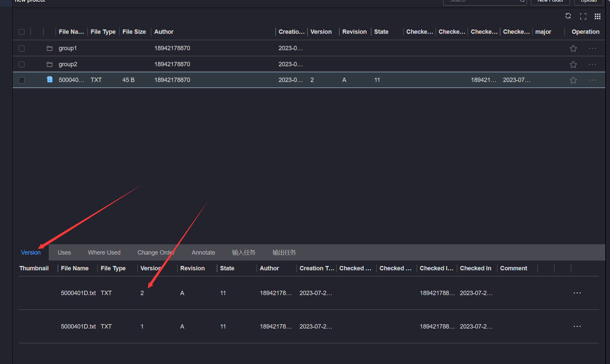Click the New Folder button
Screen dimensions: 610x364
click(550, 2)
